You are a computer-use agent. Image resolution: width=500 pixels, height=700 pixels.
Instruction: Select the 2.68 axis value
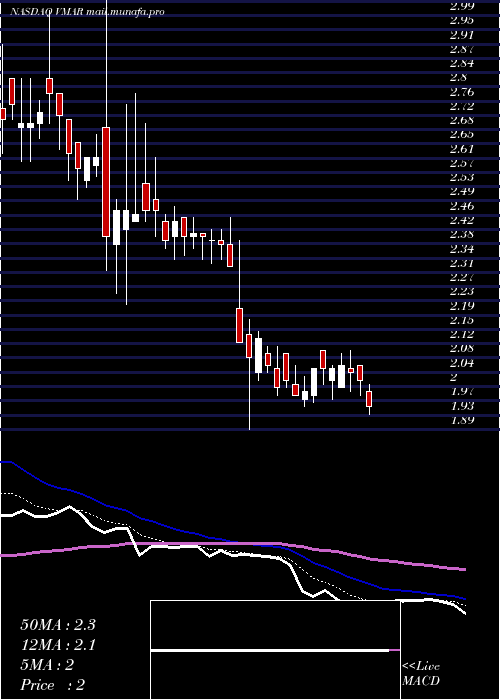tap(461, 120)
